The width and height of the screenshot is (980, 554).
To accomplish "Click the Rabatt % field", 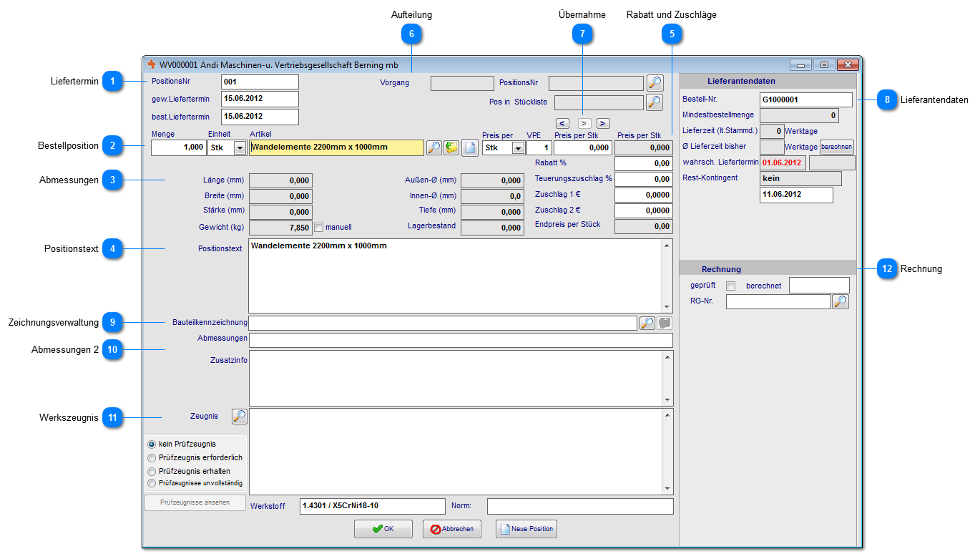I will coord(644,164).
